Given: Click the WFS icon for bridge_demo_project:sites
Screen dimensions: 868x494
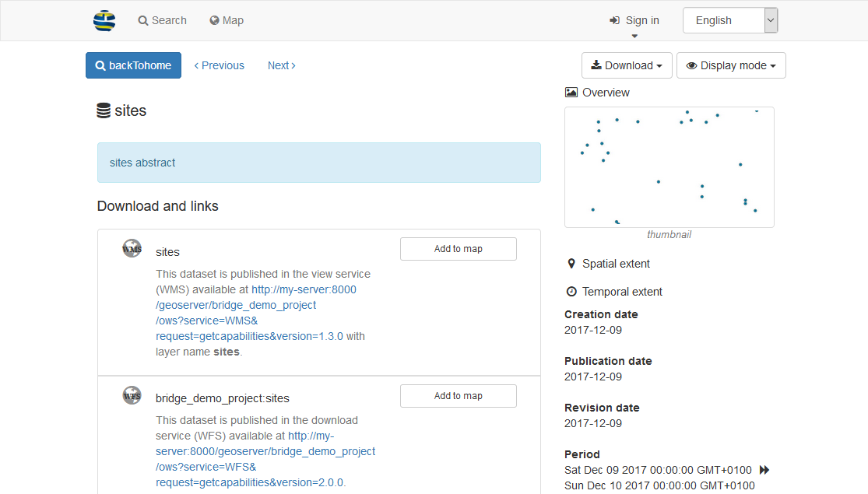Looking at the screenshot, I should coord(132,395).
